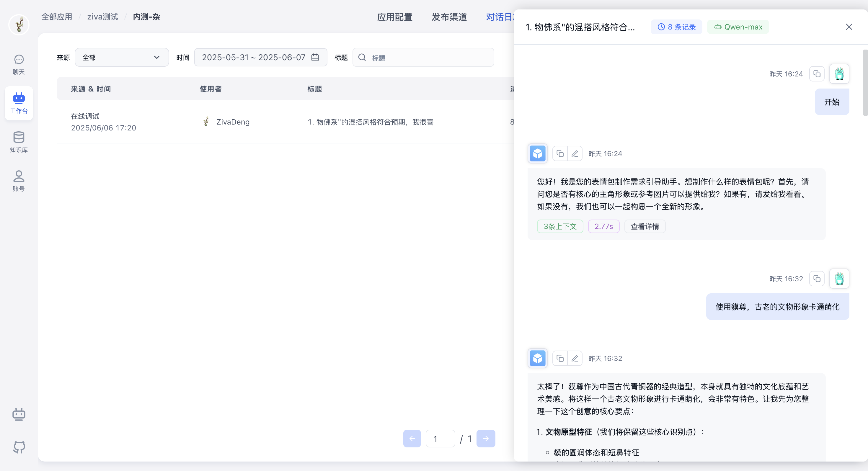Switch to 发布渠道 tab
Screen dimensions: 868x471
tap(449, 17)
